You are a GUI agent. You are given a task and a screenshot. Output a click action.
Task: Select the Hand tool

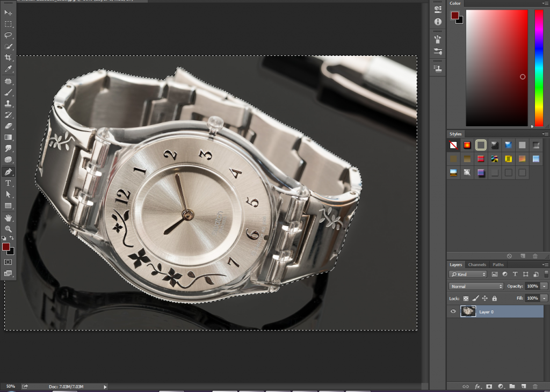tap(8, 217)
